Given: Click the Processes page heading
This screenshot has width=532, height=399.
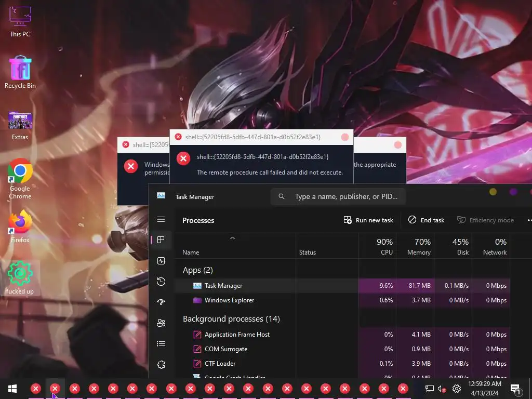Looking at the screenshot, I should (x=198, y=220).
